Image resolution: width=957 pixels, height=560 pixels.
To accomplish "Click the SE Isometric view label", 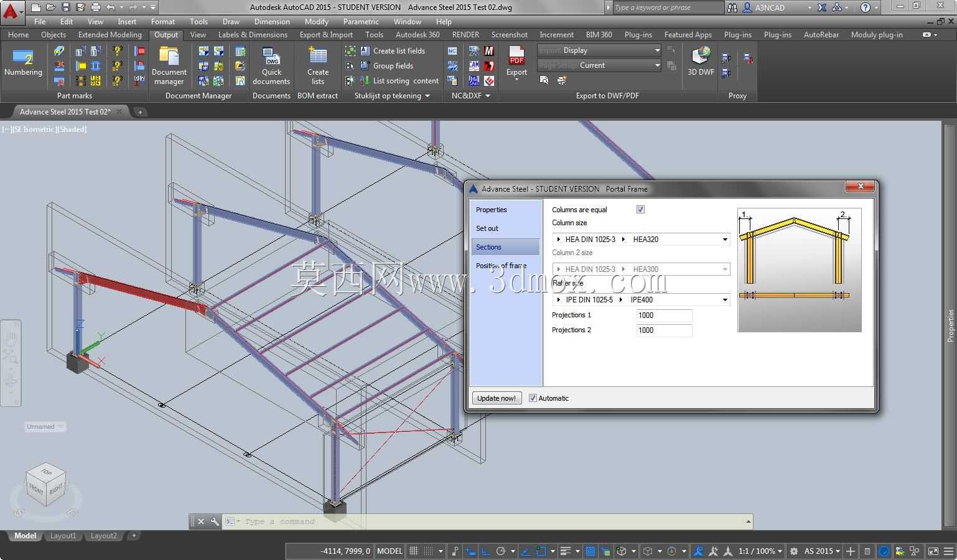I will (x=34, y=129).
